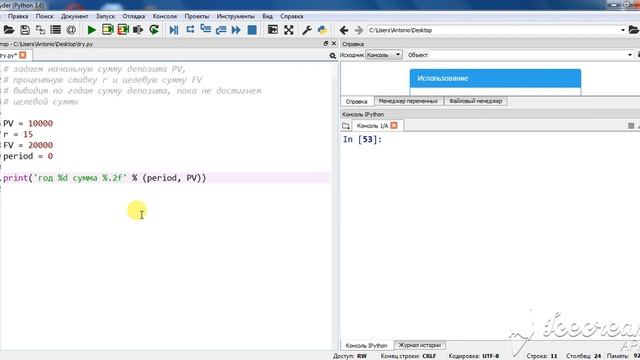The image size is (640, 360).
Task: Open file with the folder toolbar icon
Action: pos(9,30)
